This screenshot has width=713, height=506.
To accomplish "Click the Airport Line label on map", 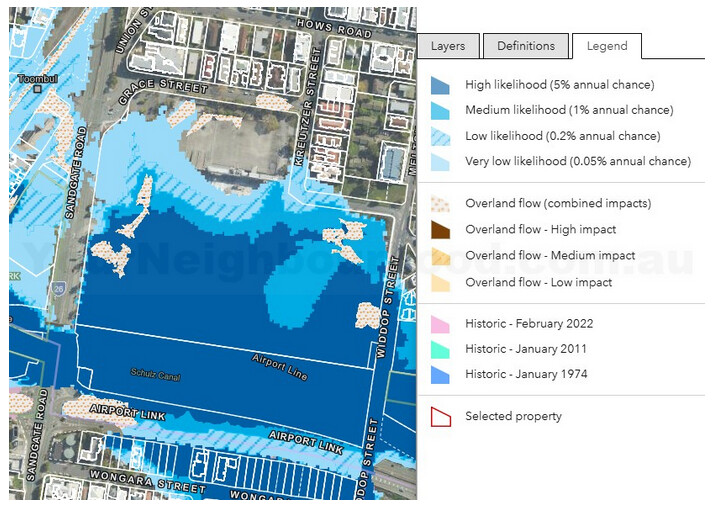I will coord(280,367).
